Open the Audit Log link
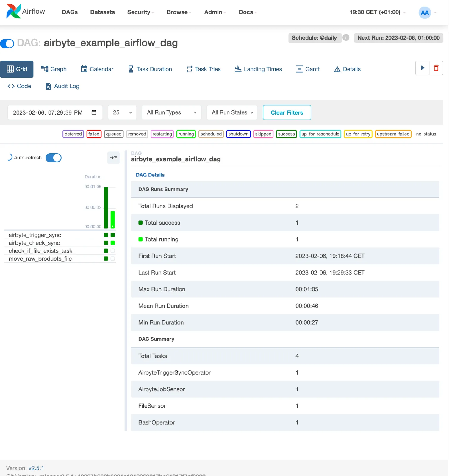This screenshot has width=449, height=476. (62, 86)
